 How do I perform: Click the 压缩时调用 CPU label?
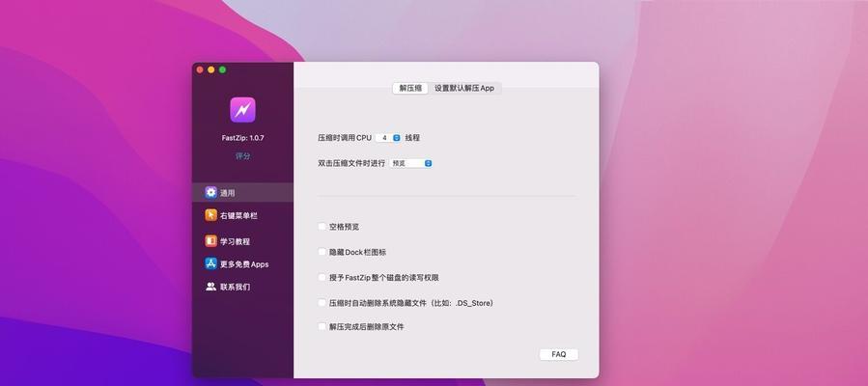coord(345,138)
